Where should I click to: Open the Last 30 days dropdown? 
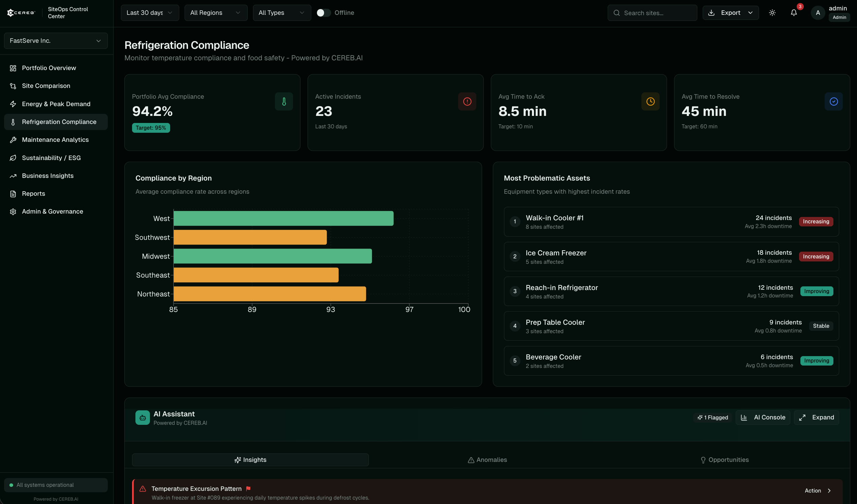click(x=150, y=13)
